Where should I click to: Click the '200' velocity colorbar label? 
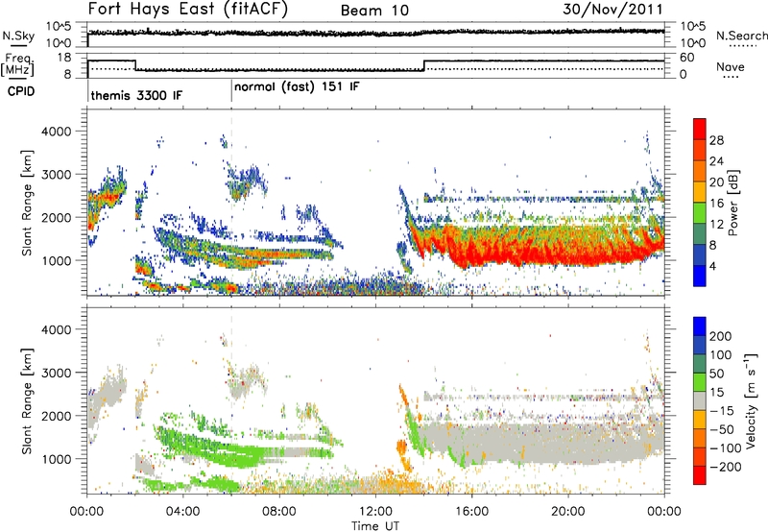point(721,336)
